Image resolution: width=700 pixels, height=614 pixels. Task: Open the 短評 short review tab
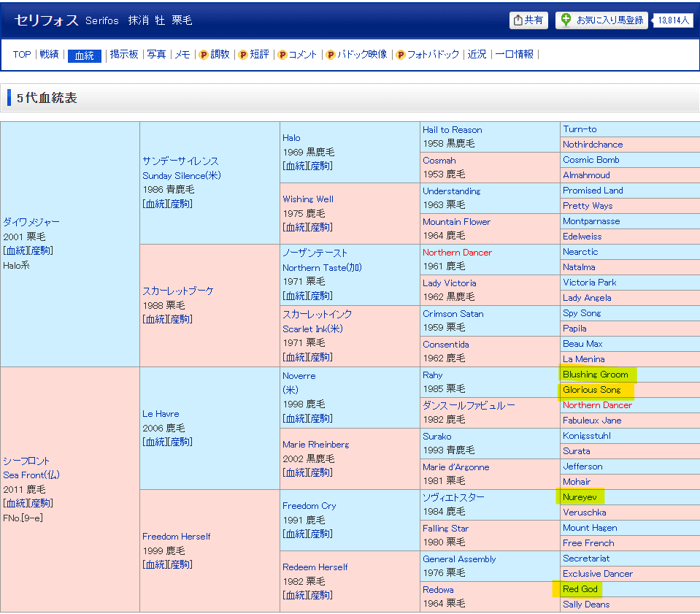259,55
